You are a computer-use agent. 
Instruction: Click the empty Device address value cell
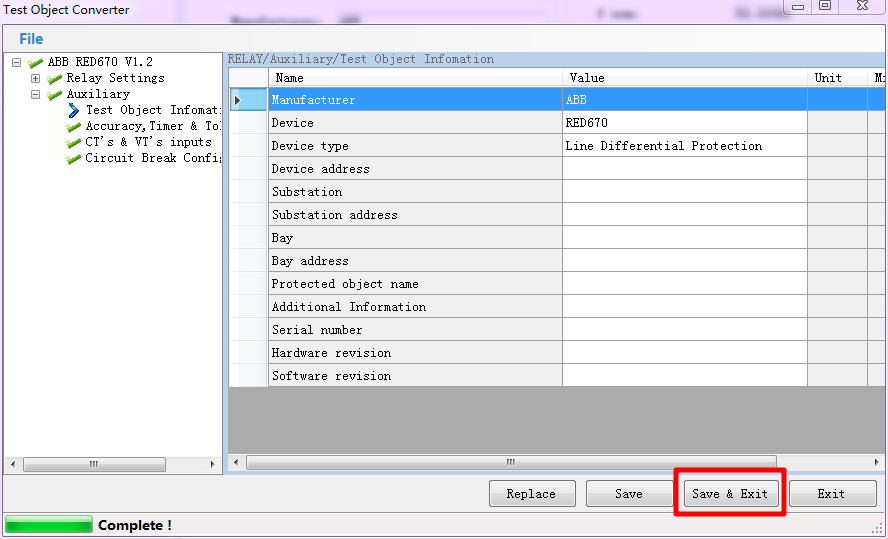[x=685, y=169]
